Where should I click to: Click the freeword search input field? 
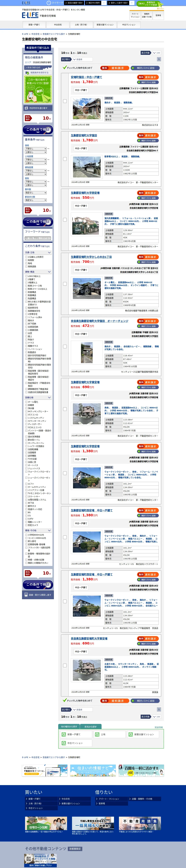coord(38,238)
